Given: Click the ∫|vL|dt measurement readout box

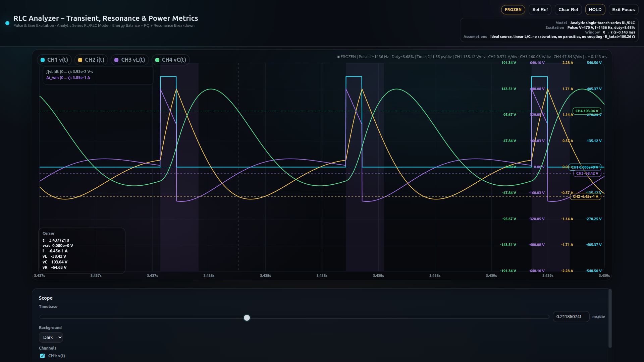Looking at the screenshot, I should click(x=98, y=75).
